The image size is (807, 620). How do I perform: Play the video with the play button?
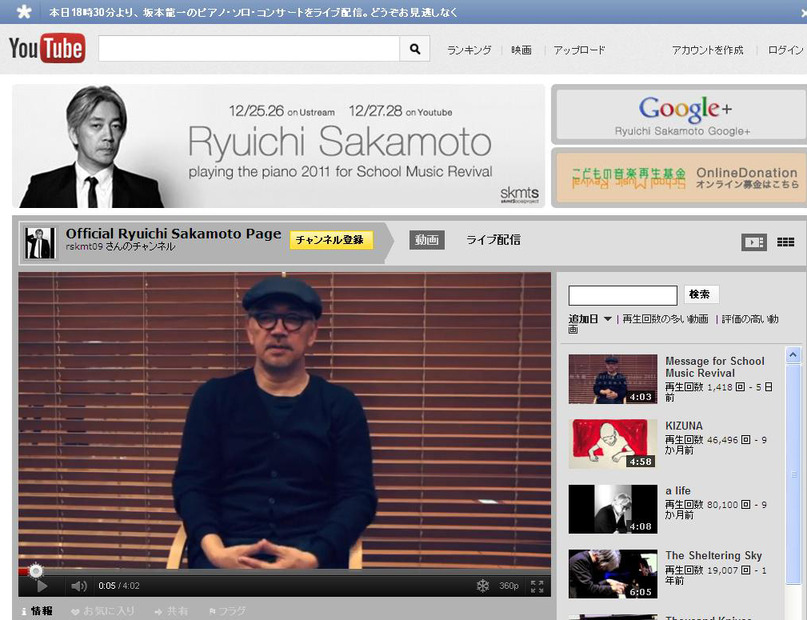pyautogui.click(x=42, y=586)
